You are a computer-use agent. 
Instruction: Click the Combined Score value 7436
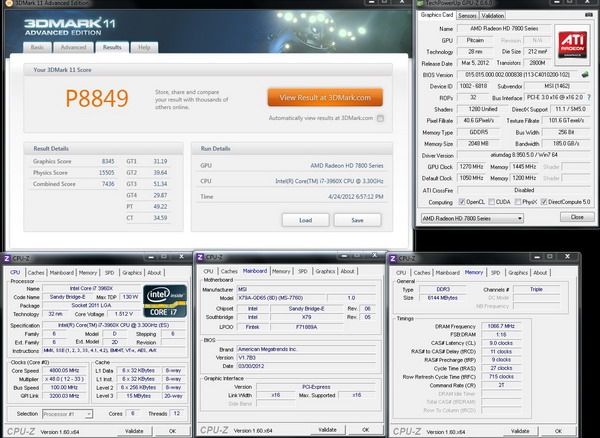[108, 184]
